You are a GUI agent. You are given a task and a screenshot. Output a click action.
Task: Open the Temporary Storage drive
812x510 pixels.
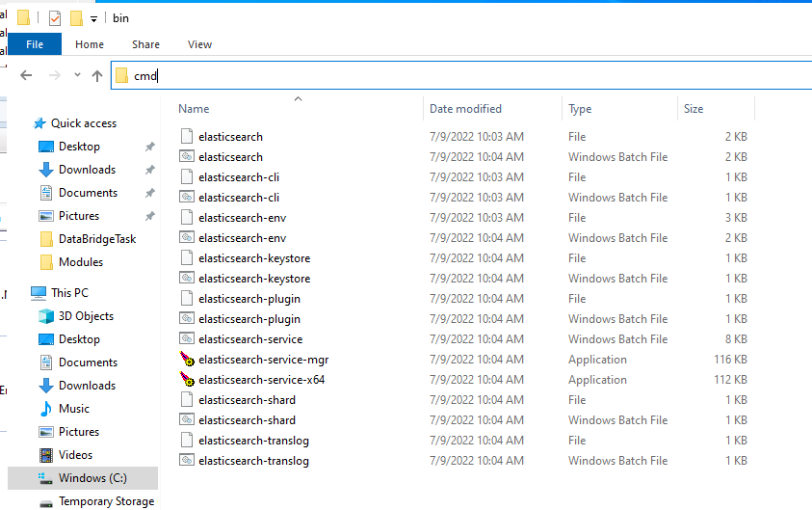point(106,501)
